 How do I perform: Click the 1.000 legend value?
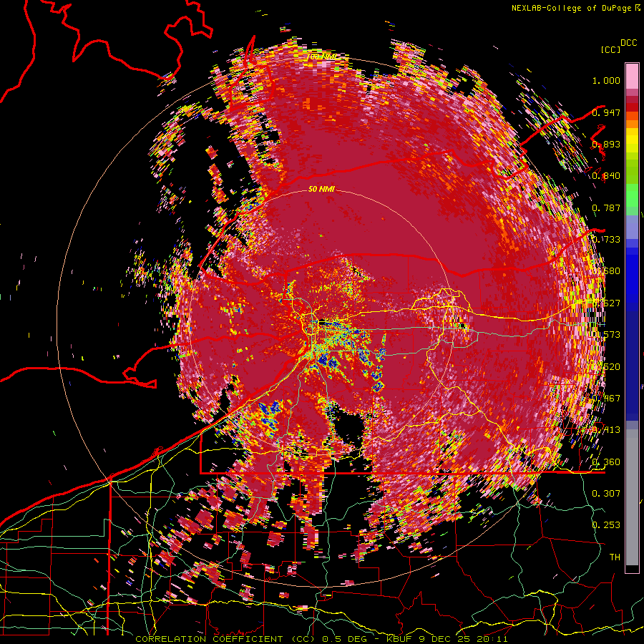[x=606, y=80]
